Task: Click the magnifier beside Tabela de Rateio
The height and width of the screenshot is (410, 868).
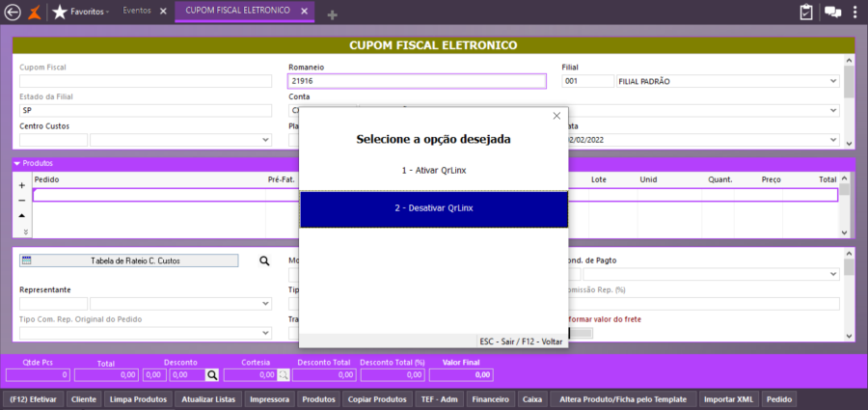Action: (x=264, y=260)
